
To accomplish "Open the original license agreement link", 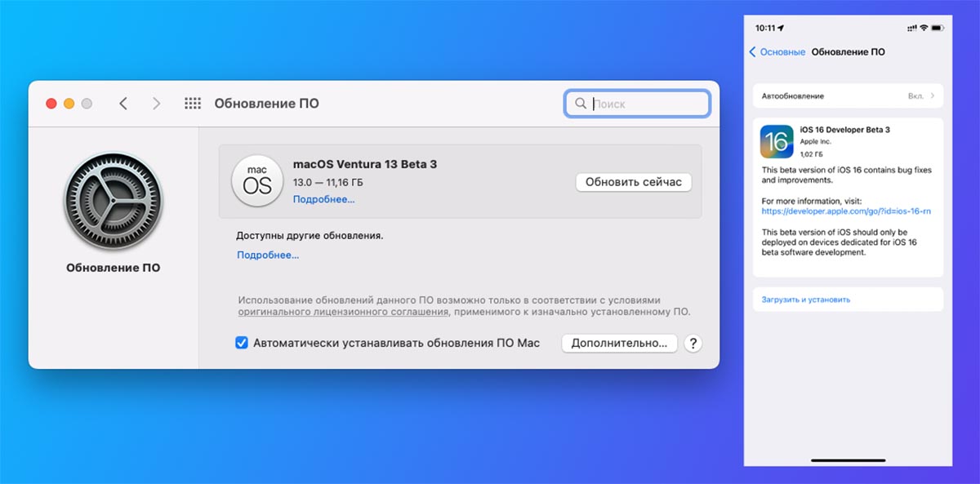I will [344, 312].
